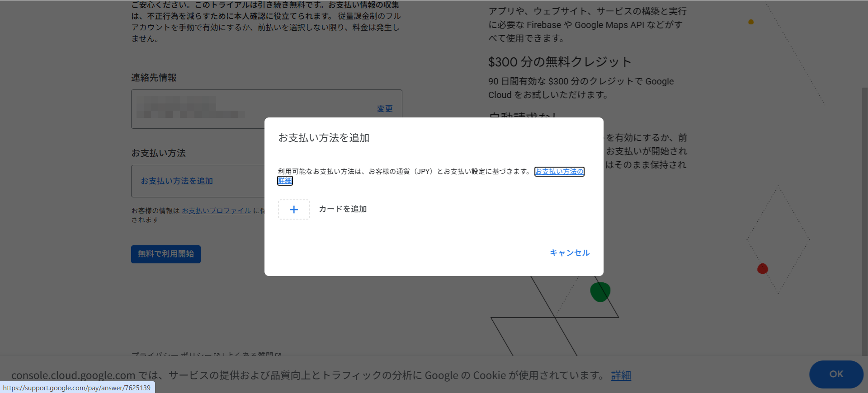Dismiss the dialog with キャンセル
868x393 pixels.
point(569,253)
